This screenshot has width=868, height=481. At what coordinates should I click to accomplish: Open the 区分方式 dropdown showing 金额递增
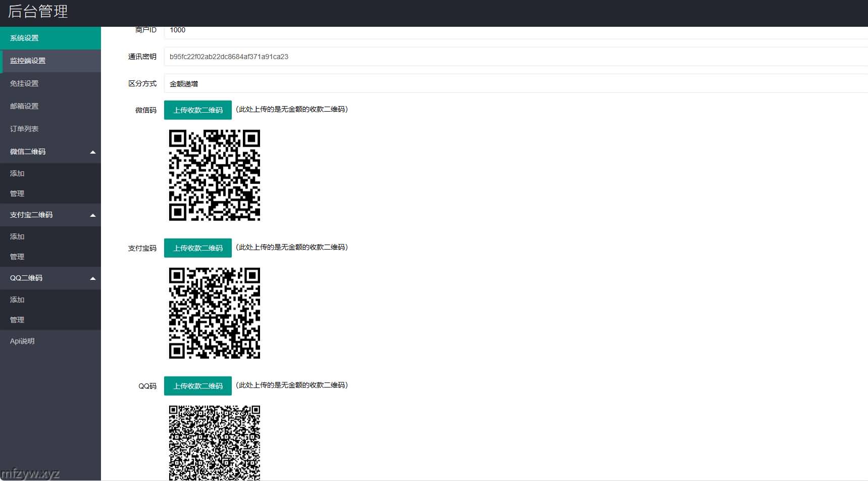click(515, 84)
